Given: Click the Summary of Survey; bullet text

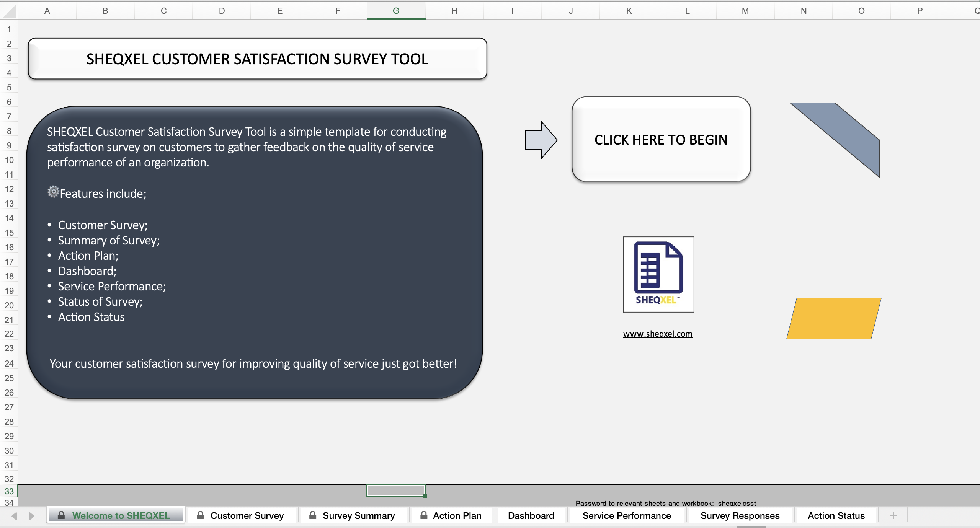Looking at the screenshot, I should pyautogui.click(x=109, y=240).
